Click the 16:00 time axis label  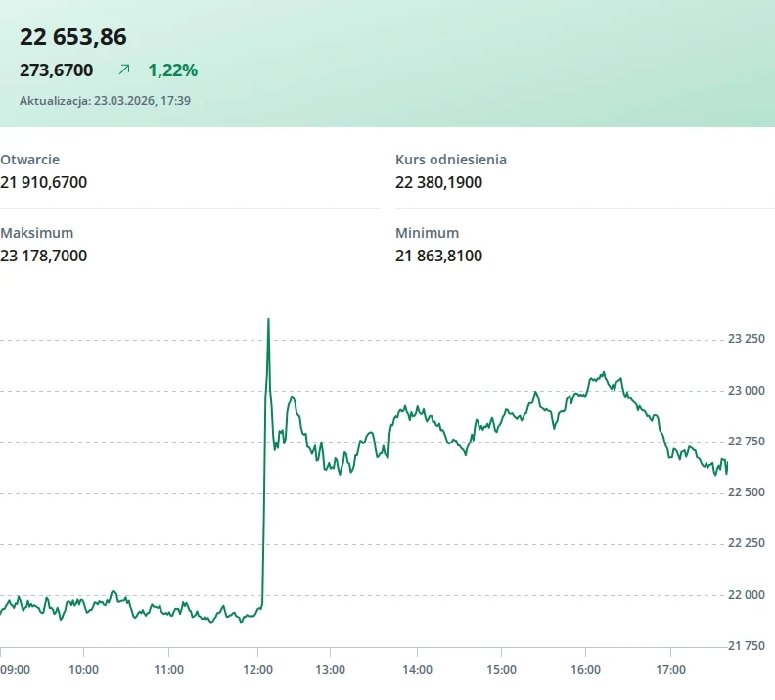pyautogui.click(x=585, y=670)
